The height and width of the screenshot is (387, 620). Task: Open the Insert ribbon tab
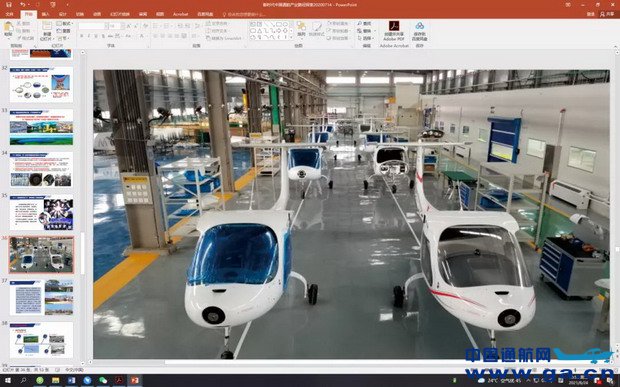click(x=45, y=14)
